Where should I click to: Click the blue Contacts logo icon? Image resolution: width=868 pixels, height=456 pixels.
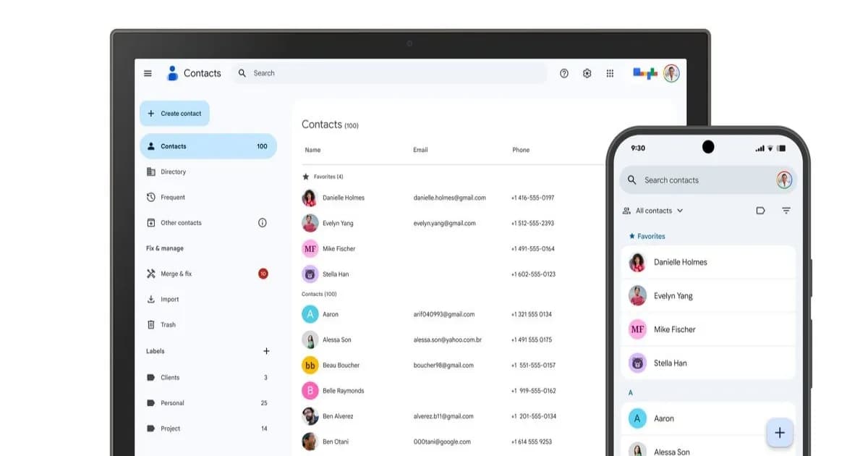172,73
